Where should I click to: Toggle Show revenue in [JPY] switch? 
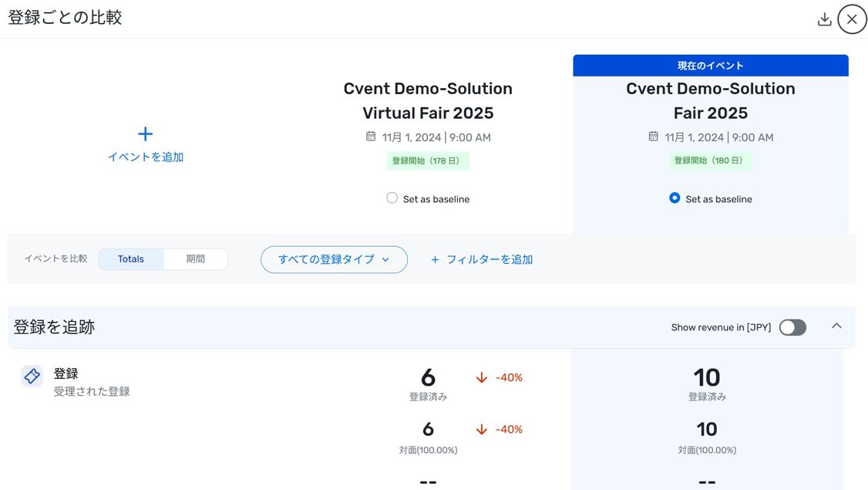pos(792,328)
